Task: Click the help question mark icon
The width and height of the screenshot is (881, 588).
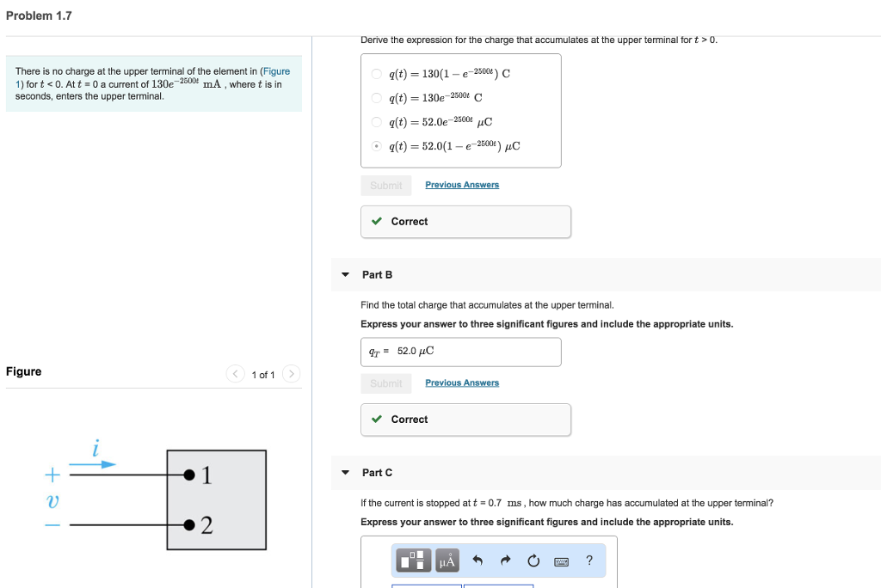Action: click(x=589, y=560)
